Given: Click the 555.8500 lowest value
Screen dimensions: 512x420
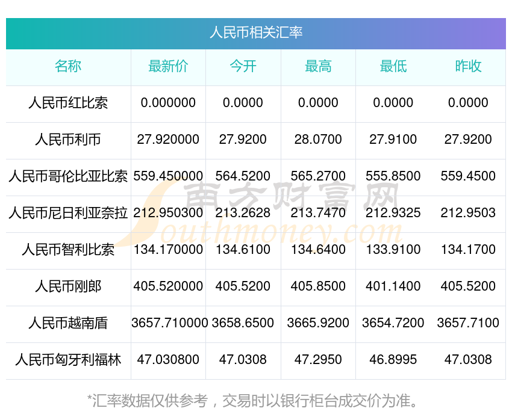Looking at the screenshot, I should [393, 176].
